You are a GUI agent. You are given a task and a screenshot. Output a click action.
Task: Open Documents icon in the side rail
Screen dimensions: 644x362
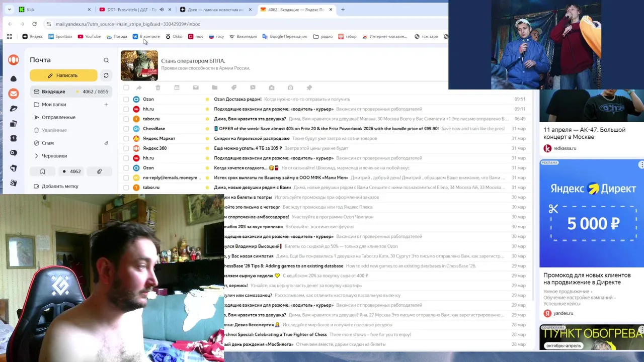point(14,124)
